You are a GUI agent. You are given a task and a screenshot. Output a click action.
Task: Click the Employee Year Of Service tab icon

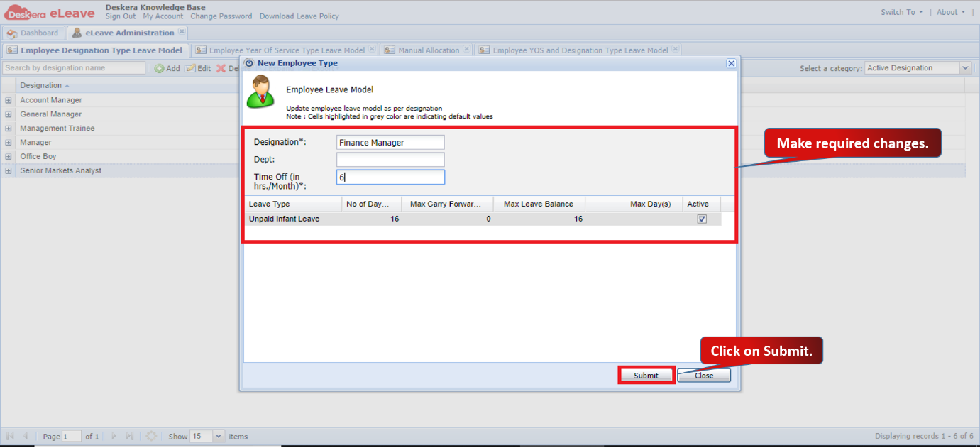coord(201,50)
